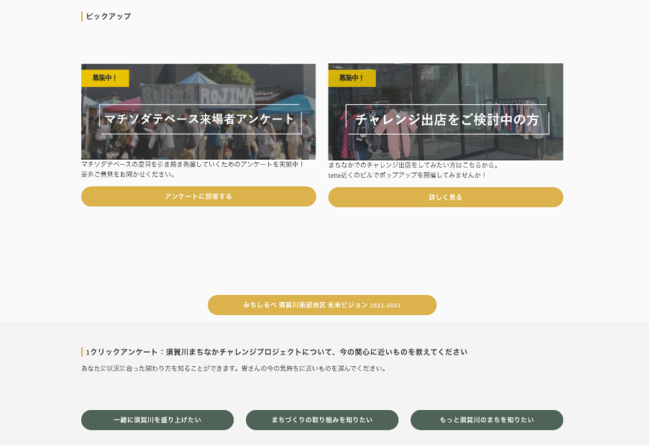This screenshot has width=650, height=446.
Task: Click the yellow bar beside 1クリックアンケート
Action: coord(82,352)
